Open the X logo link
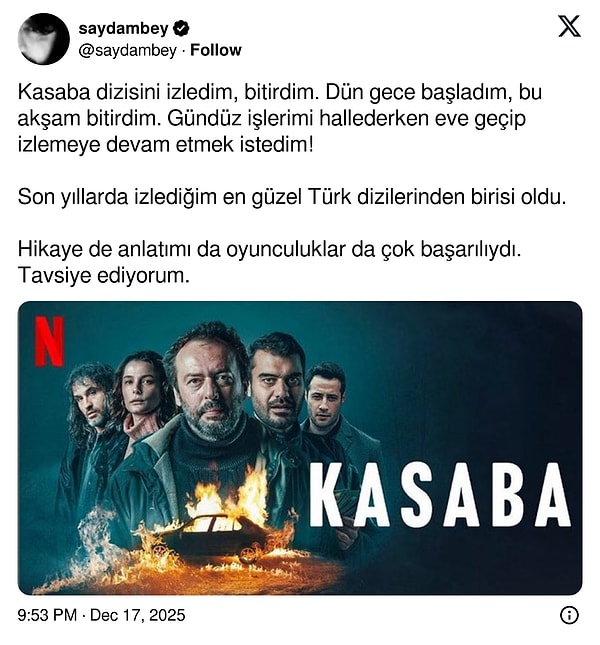Screen dimensions: 600x645 click(569, 26)
